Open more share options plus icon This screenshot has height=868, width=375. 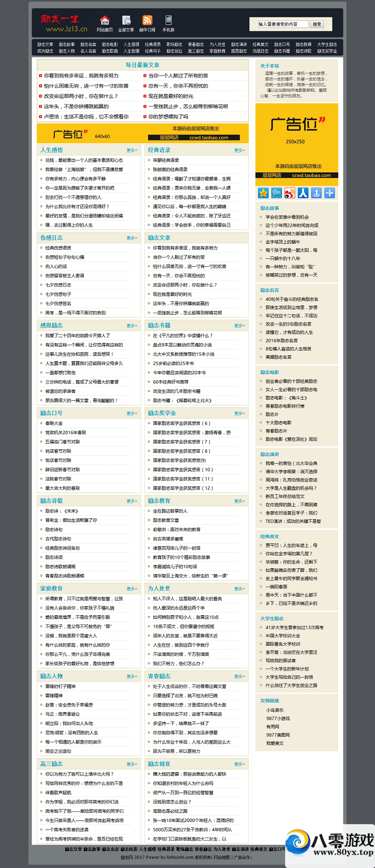[329, 193]
